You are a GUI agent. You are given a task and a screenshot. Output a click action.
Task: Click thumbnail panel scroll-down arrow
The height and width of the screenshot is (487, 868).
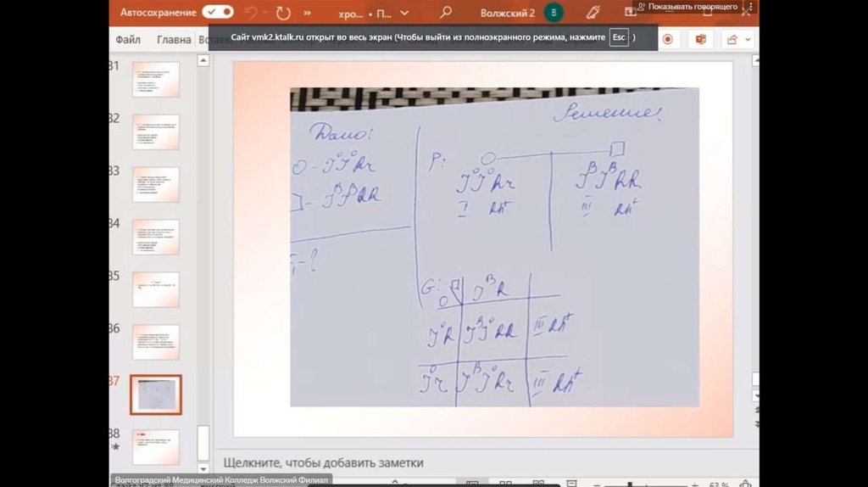[x=203, y=468]
